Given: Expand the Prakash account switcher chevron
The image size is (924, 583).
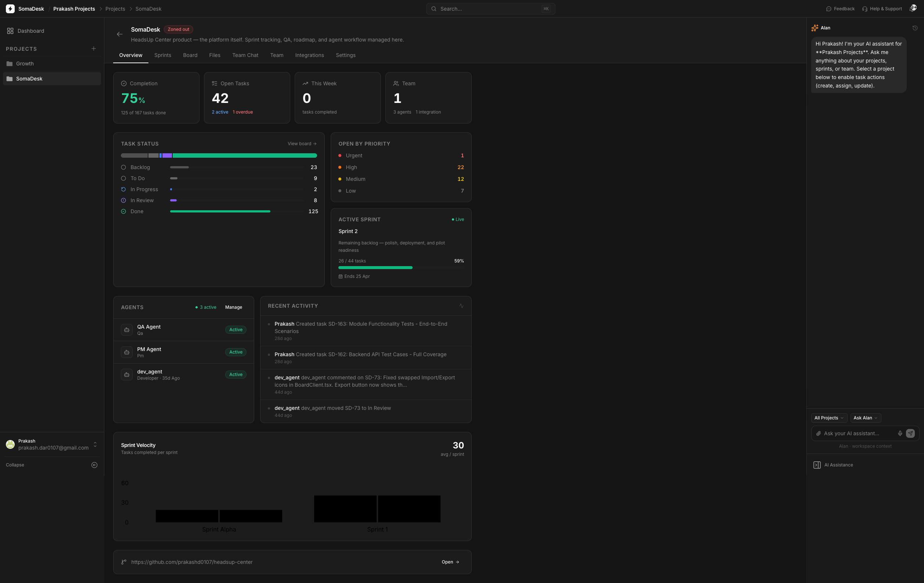Looking at the screenshot, I should 95,444.
